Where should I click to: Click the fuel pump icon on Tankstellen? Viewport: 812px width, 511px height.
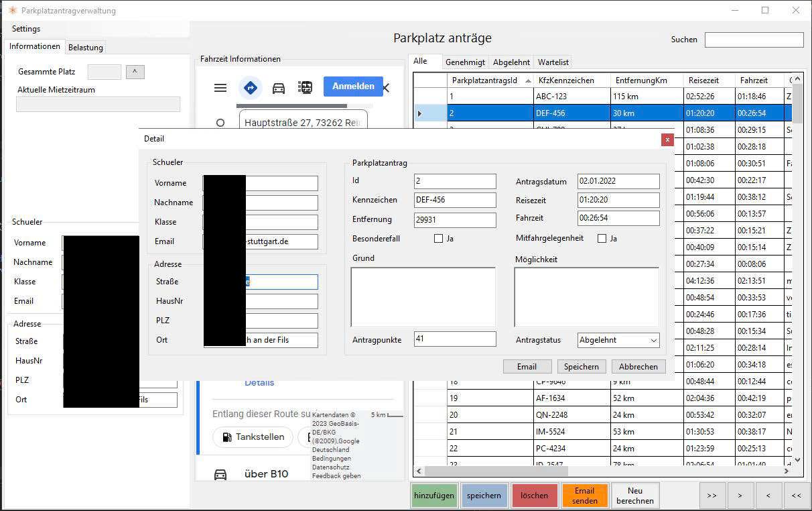click(x=226, y=437)
